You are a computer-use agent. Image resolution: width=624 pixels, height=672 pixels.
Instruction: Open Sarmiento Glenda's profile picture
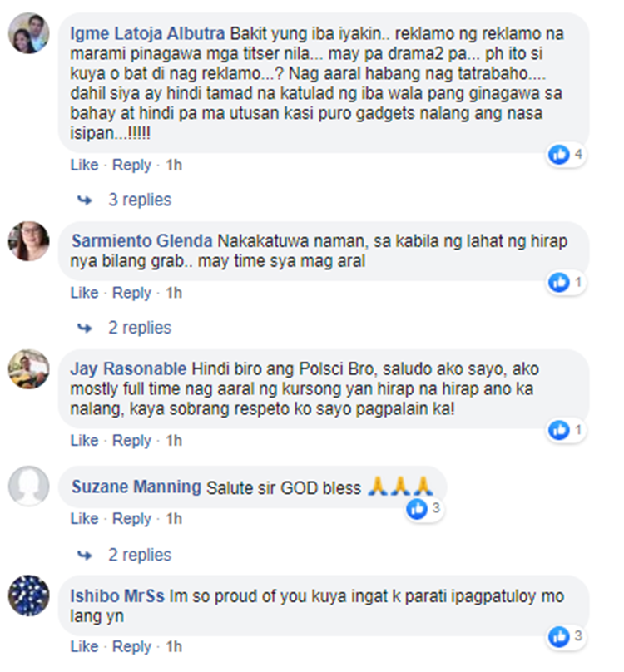(29, 241)
